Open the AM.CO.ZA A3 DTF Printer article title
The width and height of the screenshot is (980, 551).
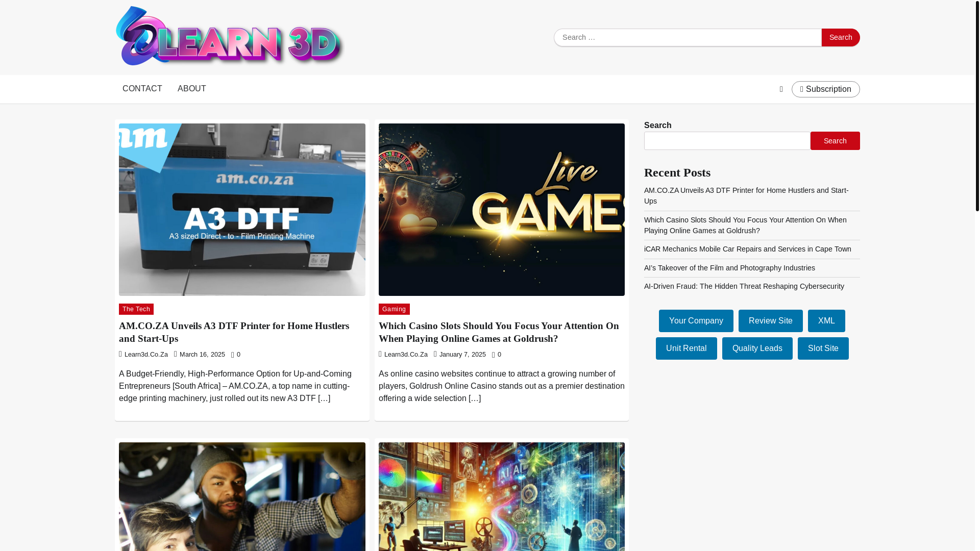[234, 332]
